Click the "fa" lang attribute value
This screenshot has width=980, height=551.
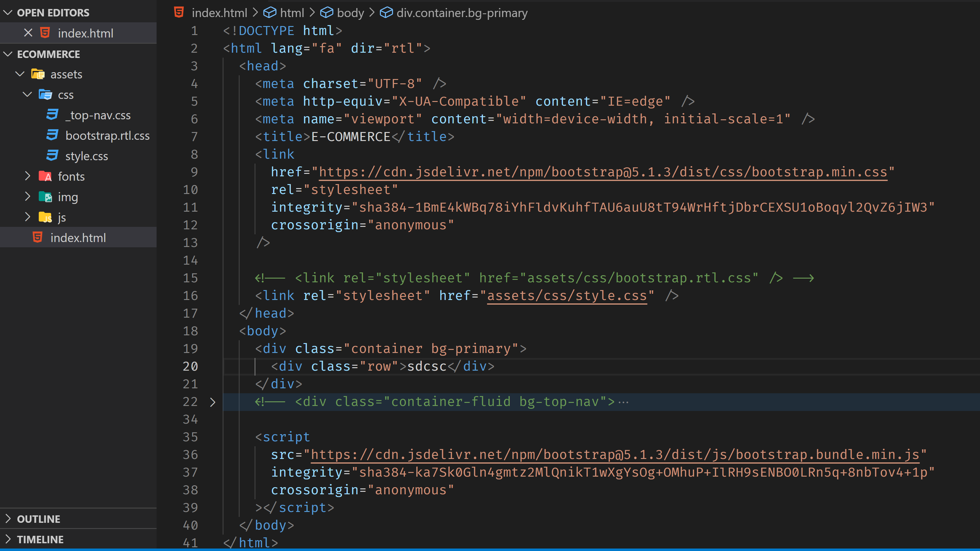click(x=326, y=48)
